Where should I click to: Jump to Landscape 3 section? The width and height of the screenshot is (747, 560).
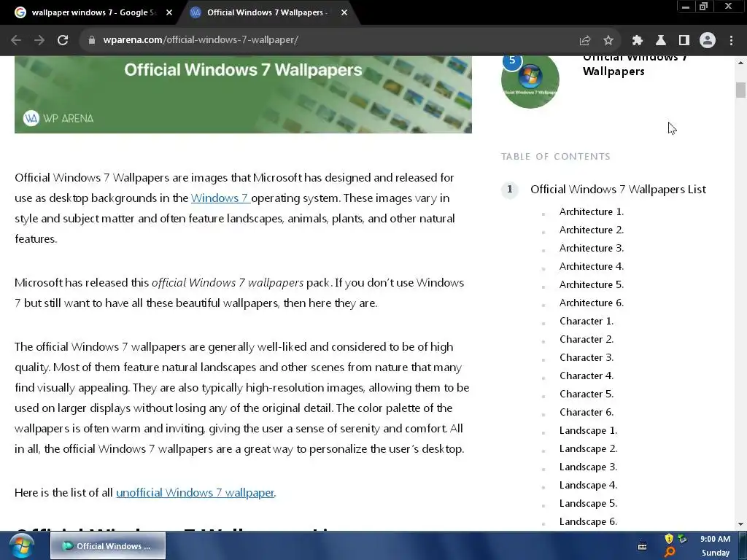(589, 467)
